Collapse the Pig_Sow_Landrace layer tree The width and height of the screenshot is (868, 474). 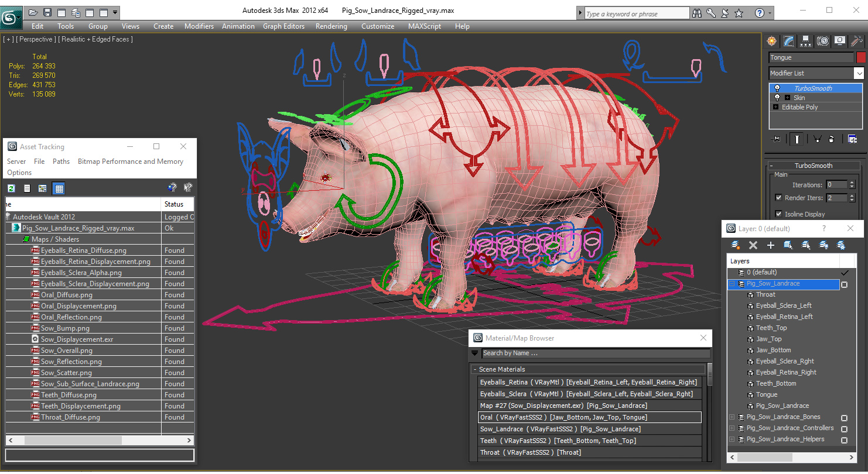732,283
